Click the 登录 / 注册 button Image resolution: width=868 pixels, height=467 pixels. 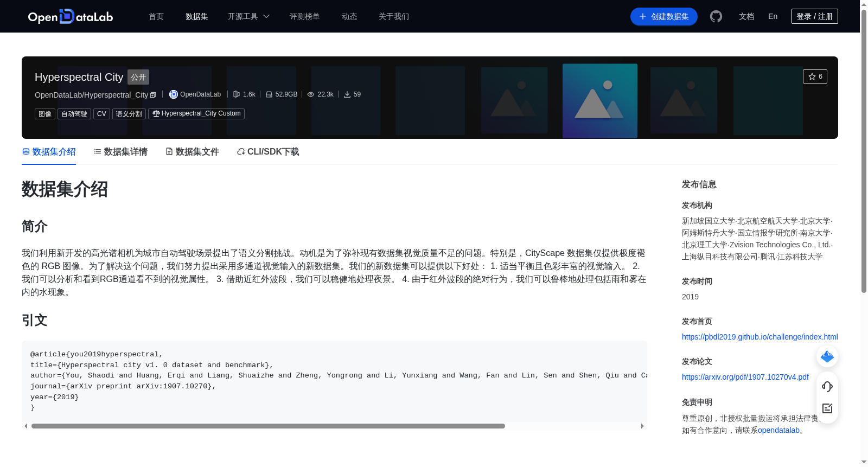[815, 17]
